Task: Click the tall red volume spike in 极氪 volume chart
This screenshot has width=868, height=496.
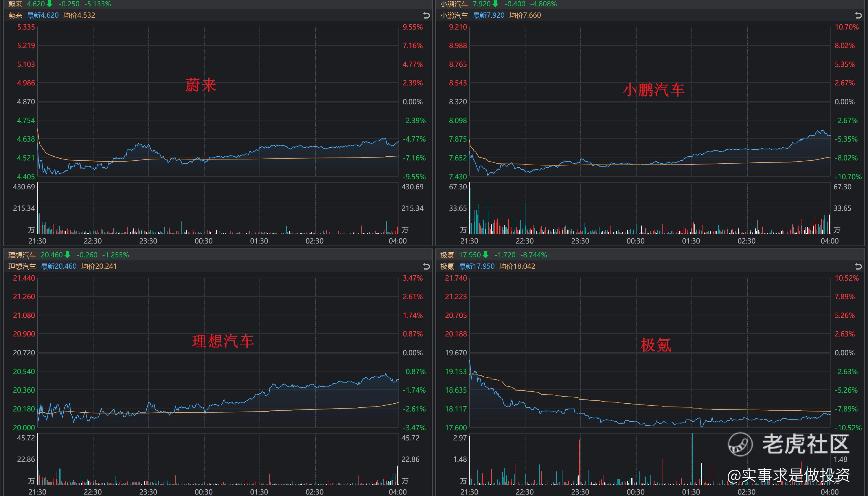Action: coord(580,462)
